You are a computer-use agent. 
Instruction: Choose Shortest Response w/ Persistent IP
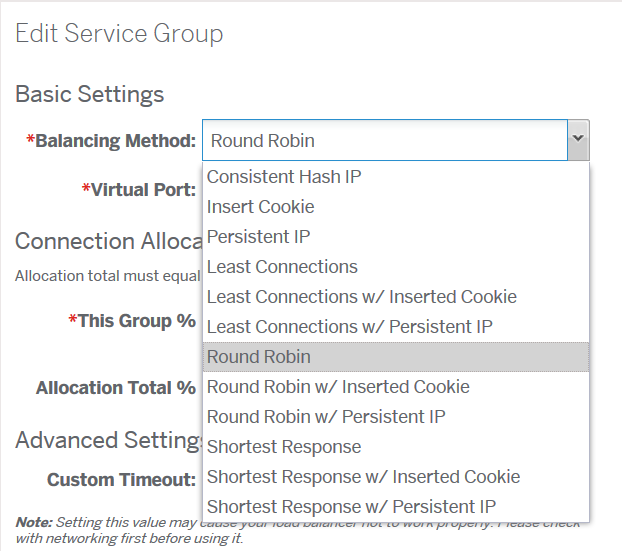click(395, 507)
